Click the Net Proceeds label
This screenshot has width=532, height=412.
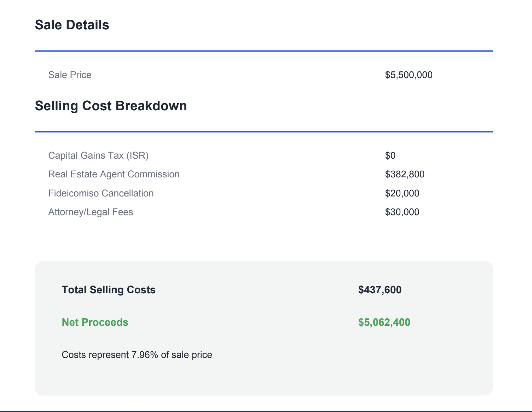coord(95,322)
